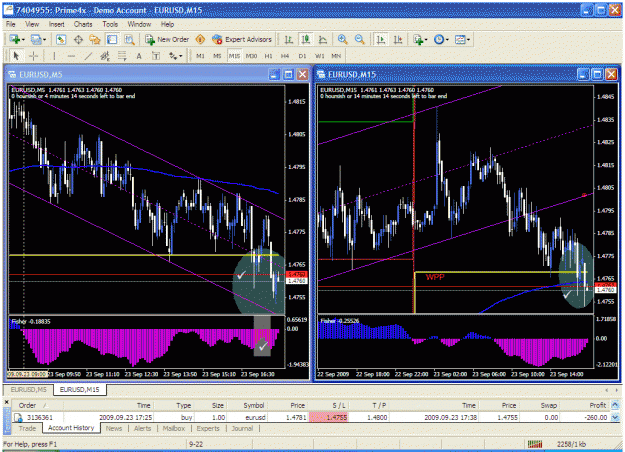The width and height of the screenshot is (625, 452).
Task: Switch timeframe to M30
Action: tap(251, 56)
